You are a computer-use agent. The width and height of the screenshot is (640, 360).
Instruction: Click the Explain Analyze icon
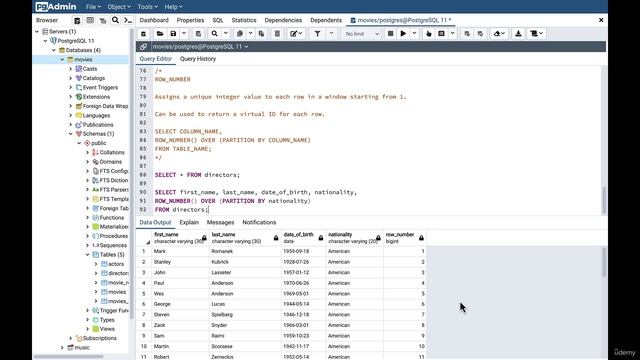tap(442, 34)
